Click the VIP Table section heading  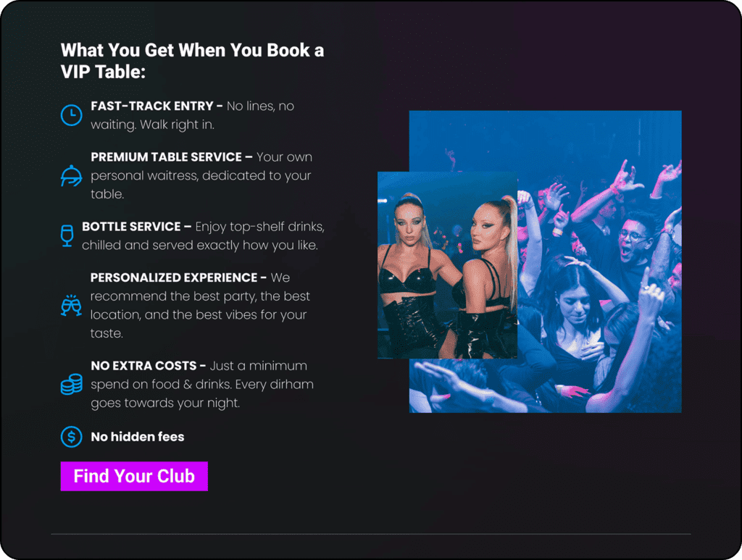(192, 61)
